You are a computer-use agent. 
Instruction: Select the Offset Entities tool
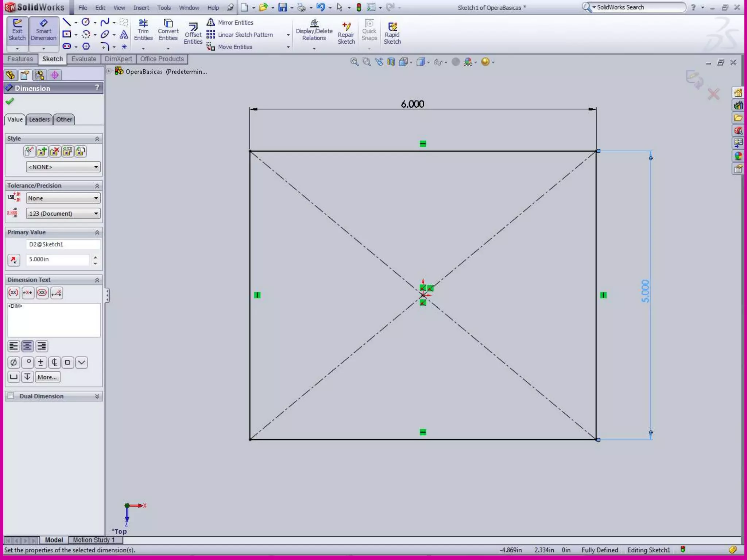pos(193,34)
